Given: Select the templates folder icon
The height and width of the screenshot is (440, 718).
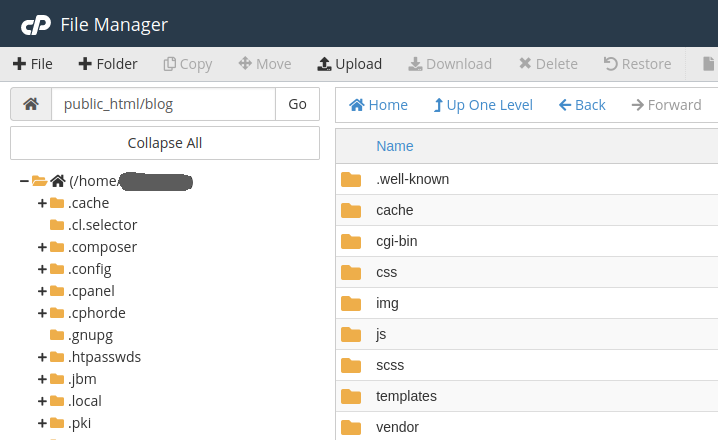Looking at the screenshot, I should [350, 396].
